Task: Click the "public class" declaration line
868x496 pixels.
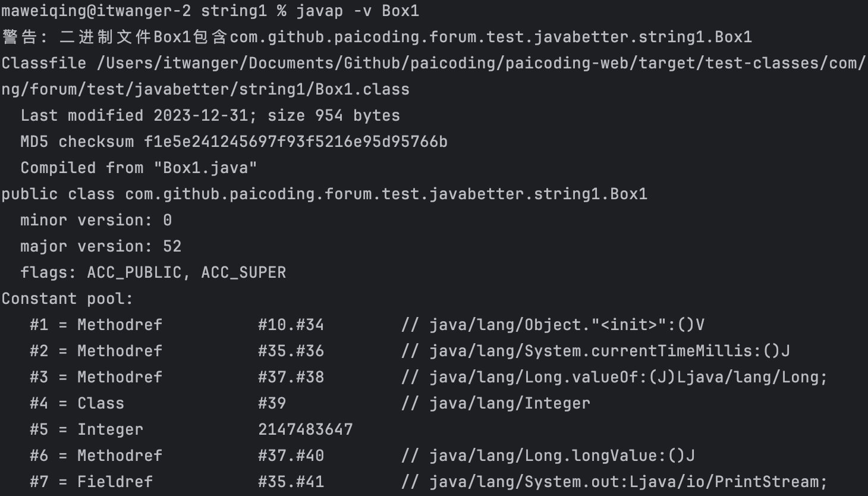Action: 324,194
